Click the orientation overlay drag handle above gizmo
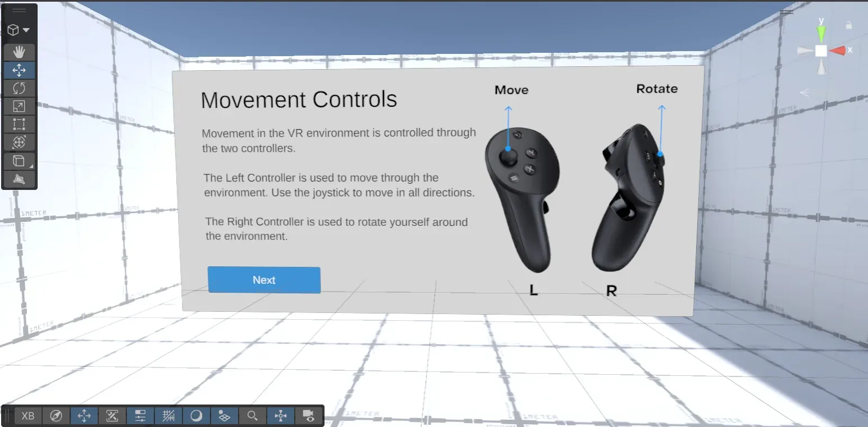The height and width of the screenshot is (427, 868). (787, 11)
